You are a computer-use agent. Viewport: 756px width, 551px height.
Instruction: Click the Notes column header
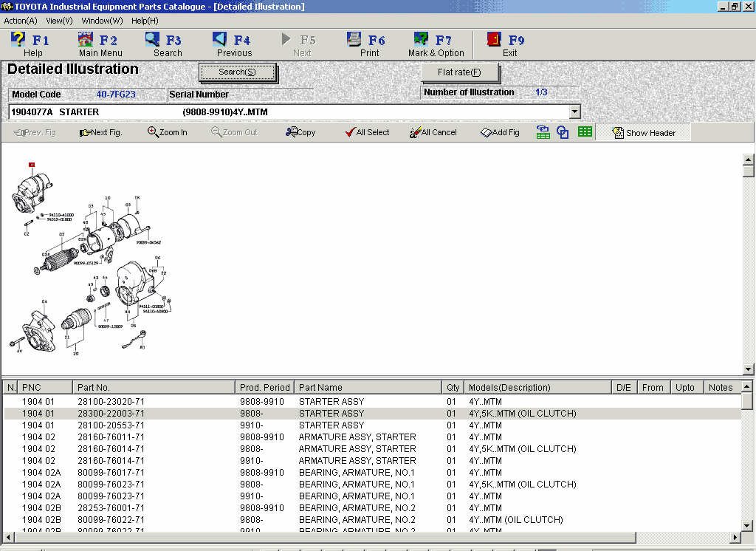pyautogui.click(x=721, y=388)
